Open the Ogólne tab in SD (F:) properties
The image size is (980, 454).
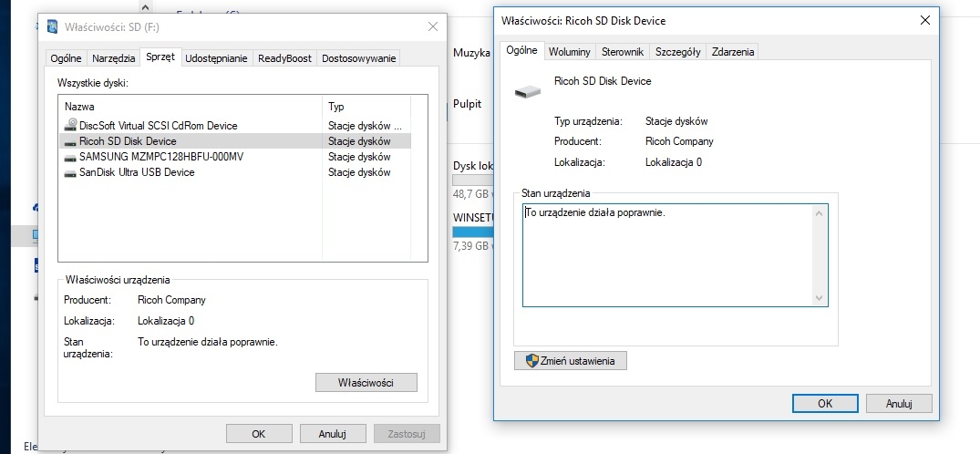(x=67, y=58)
